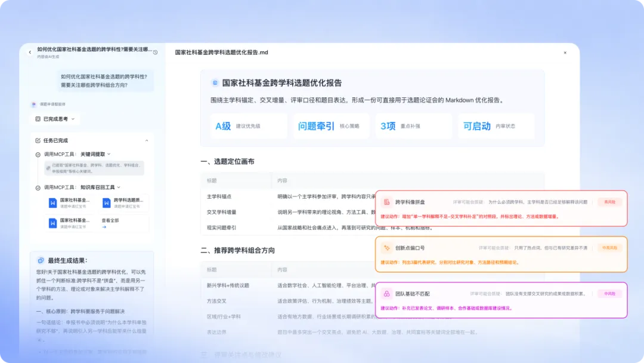Click the 任务已完成 checklist icon
Viewport: 644px width, 363px height.
tap(38, 140)
